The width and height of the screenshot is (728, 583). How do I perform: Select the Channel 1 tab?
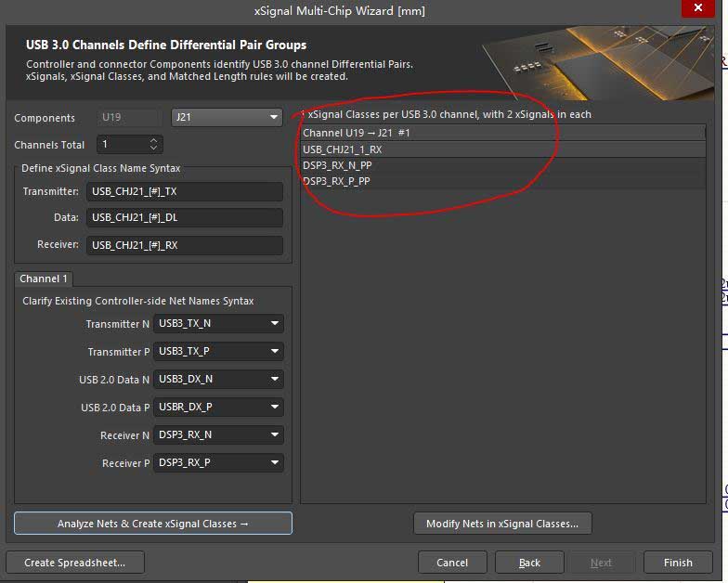(x=44, y=279)
